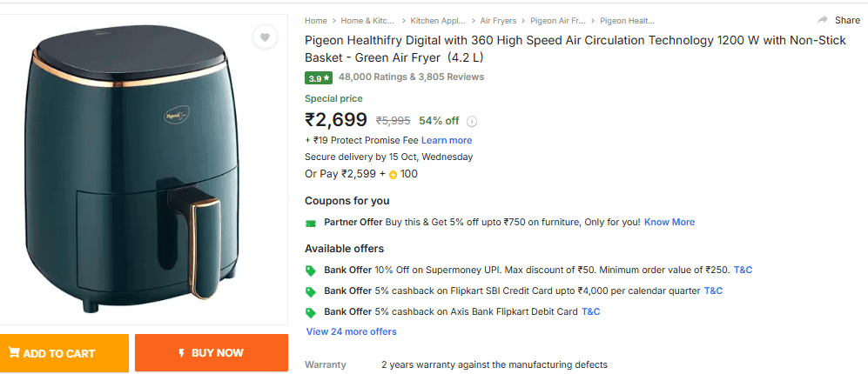This screenshot has height=374, width=868.
Task: Open Learn more about Protect Promise Fee
Action: coord(447,140)
